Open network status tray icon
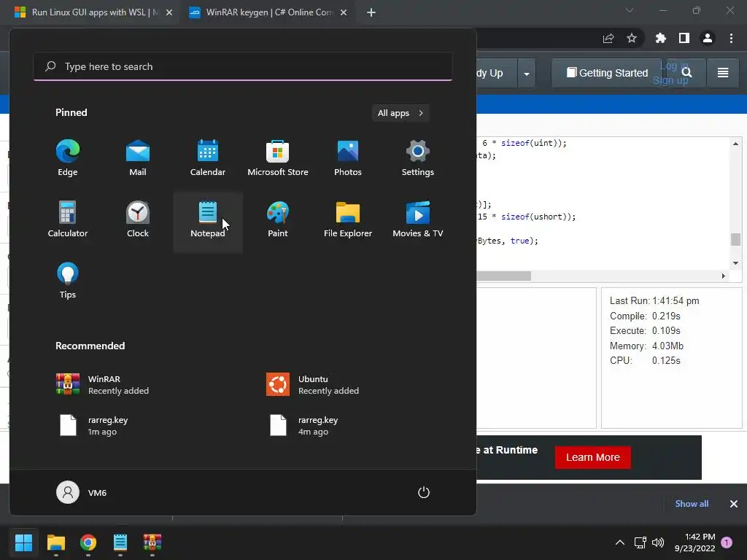This screenshot has width=747, height=560. [x=640, y=542]
